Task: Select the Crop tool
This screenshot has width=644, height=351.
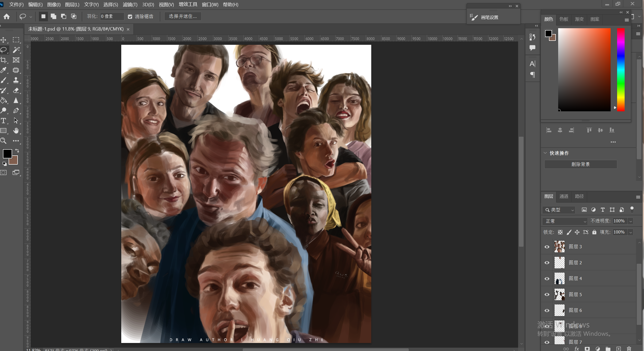Action: tap(4, 60)
